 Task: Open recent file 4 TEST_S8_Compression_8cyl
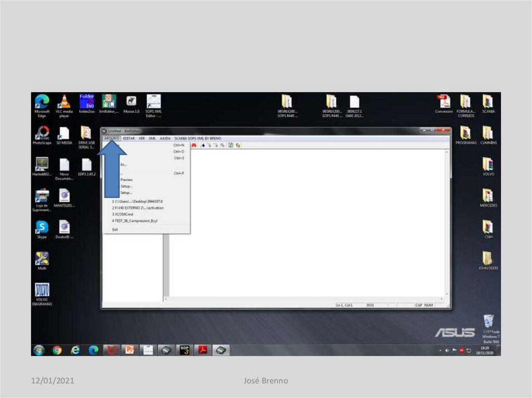[x=135, y=221]
